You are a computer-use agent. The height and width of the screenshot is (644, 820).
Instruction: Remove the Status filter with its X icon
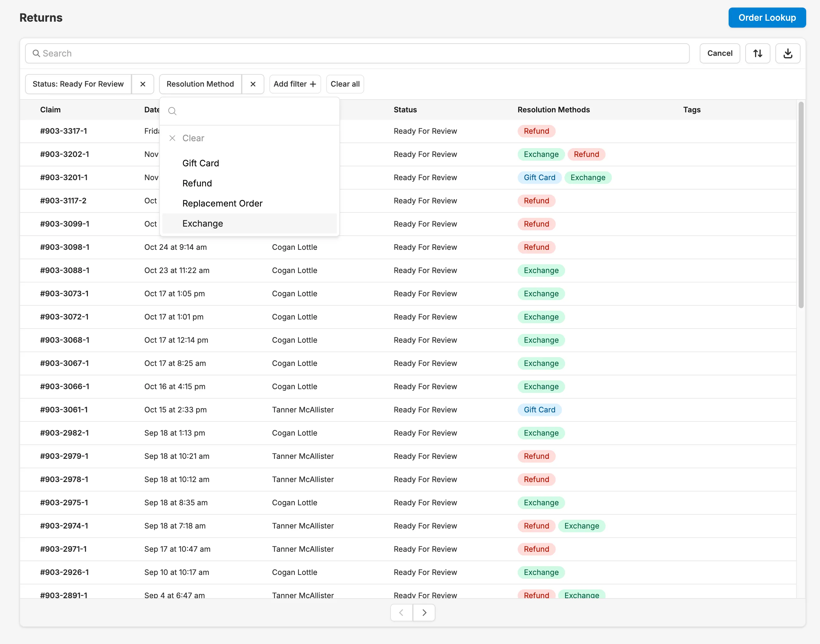pos(143,84)
